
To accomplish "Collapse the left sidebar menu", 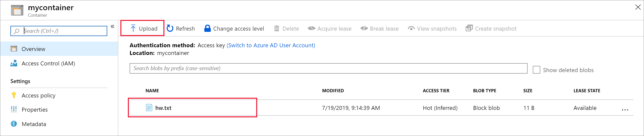I will (x=112, y=27).
